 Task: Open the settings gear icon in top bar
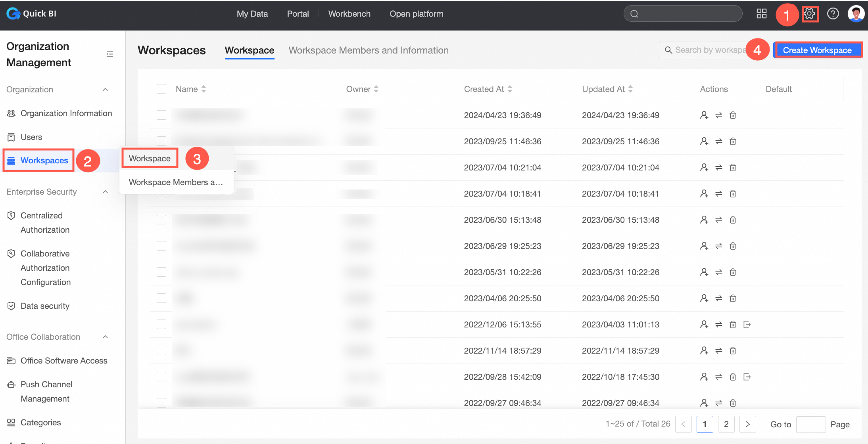click(810, 14)
